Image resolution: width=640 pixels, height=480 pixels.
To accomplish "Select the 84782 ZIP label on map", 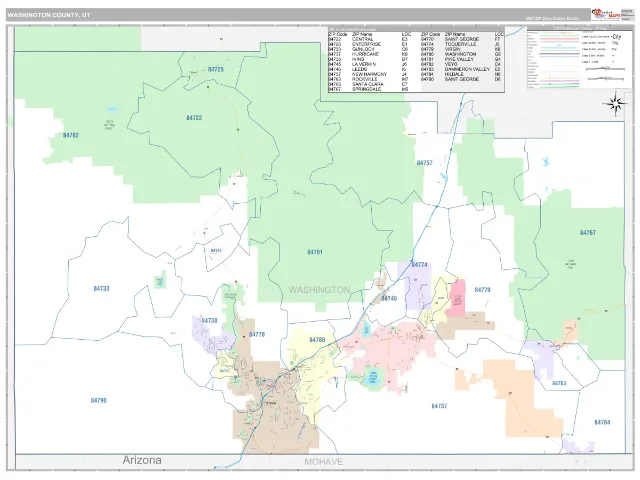I will pyautogui.click(x=71, y=135).
